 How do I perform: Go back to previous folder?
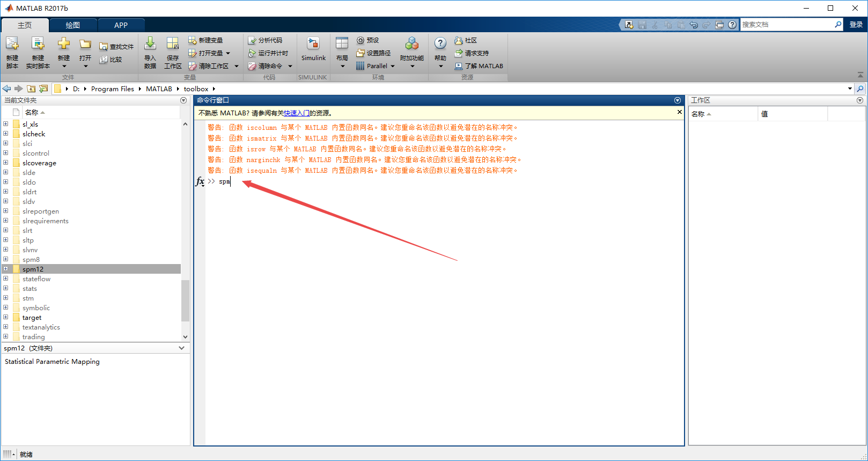(6, 89)
